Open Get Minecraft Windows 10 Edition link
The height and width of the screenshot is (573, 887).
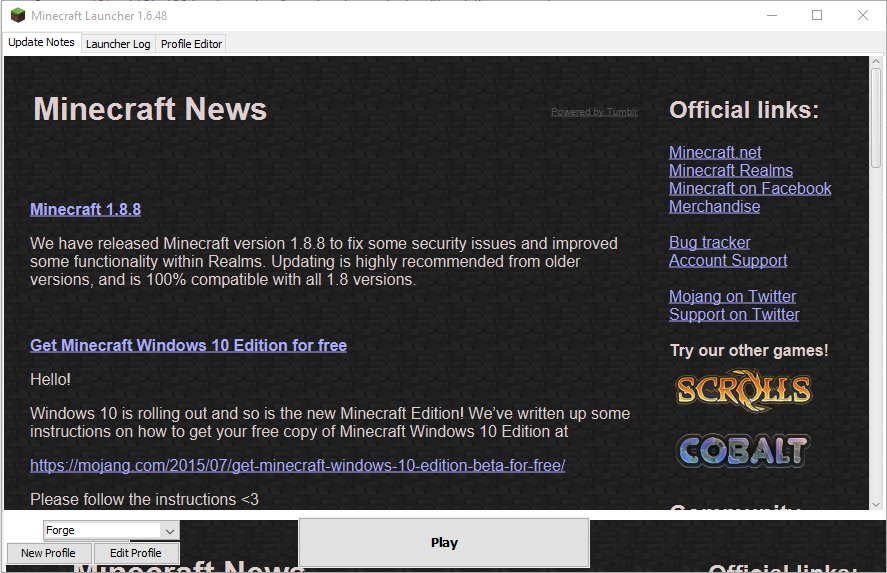point(188,346)
